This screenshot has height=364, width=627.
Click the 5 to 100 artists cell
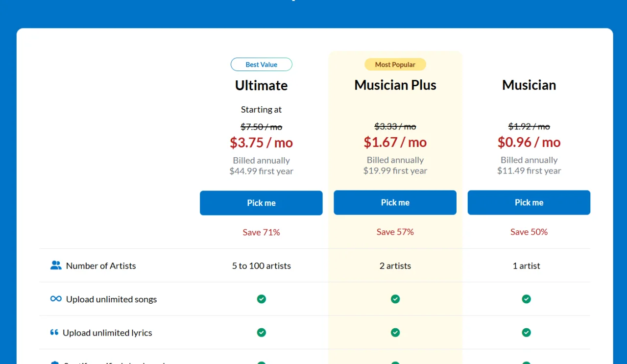coord(262,266)
